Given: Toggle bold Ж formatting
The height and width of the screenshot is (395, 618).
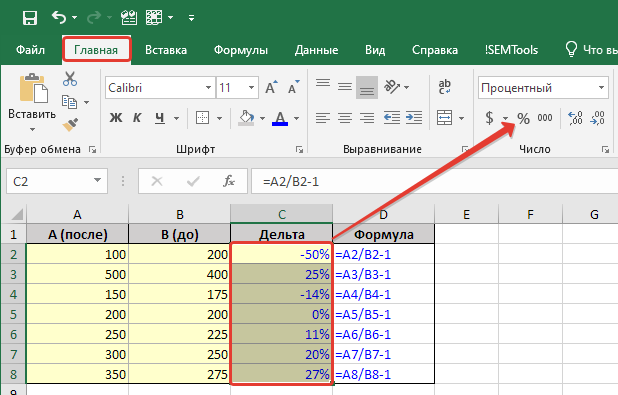Looking at the screenshot, I should (x=115, y=117).
